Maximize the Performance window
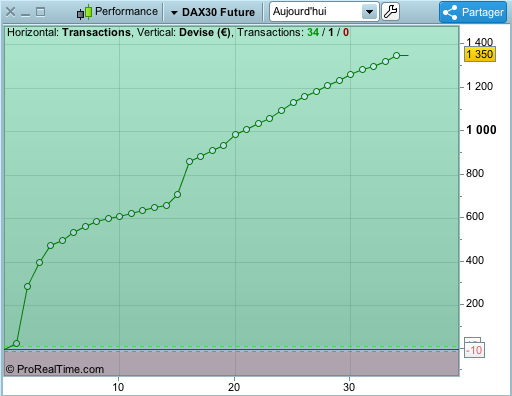This screenshot has height=396, width=512. [x=40, y=12]
